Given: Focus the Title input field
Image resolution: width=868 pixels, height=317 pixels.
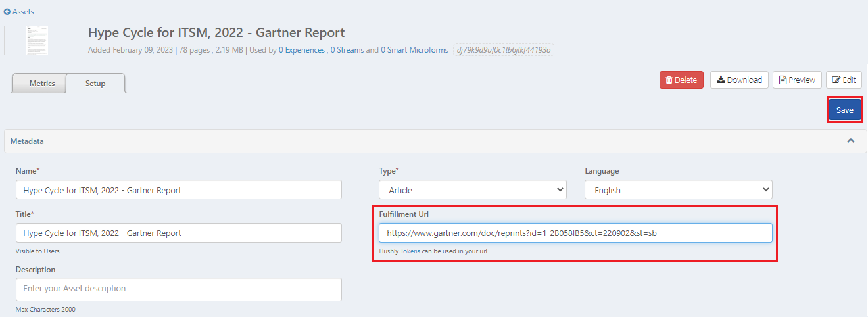Looking at the screenshot, I should point(179,233).
